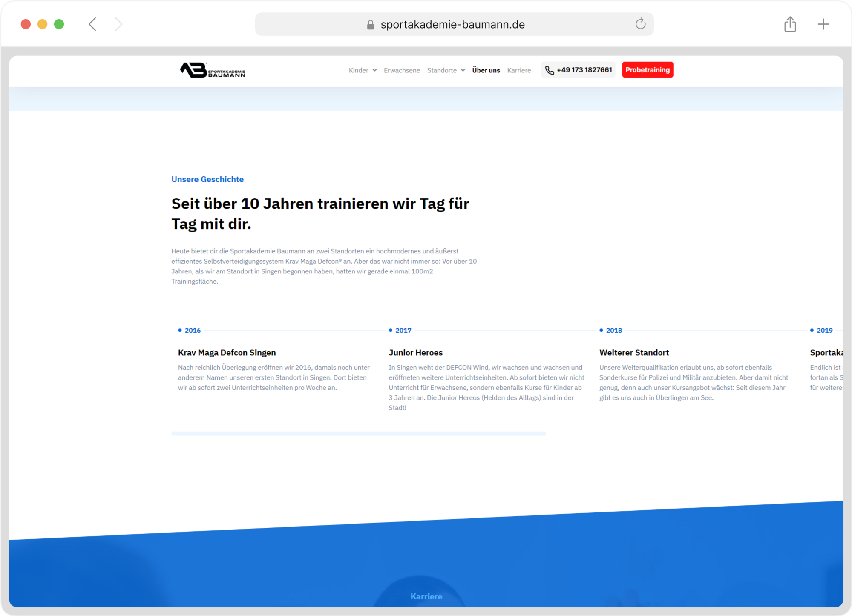Expand the Kinder dropdown menu
The width and height of the screenshot is (852, 616).
coord(363,70)
